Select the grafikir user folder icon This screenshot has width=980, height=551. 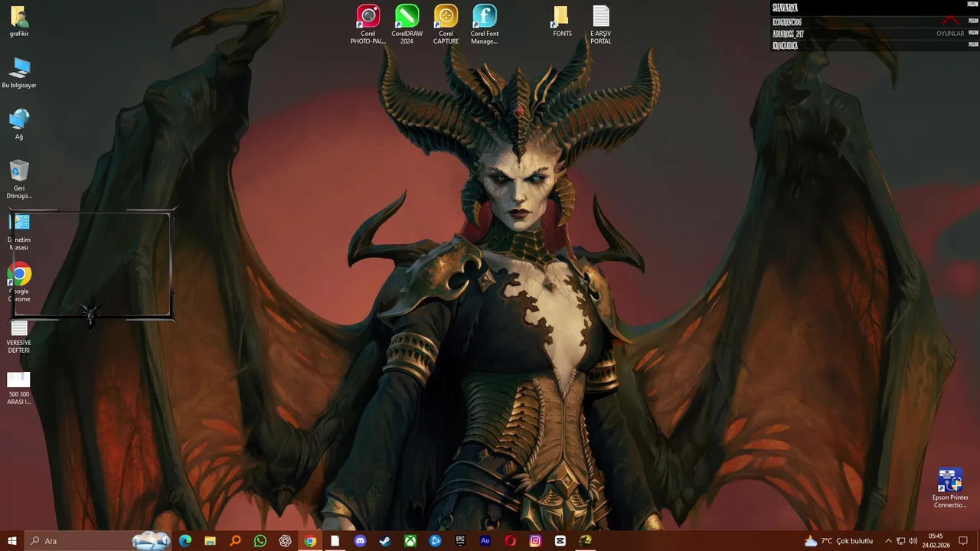coord(19,21)
